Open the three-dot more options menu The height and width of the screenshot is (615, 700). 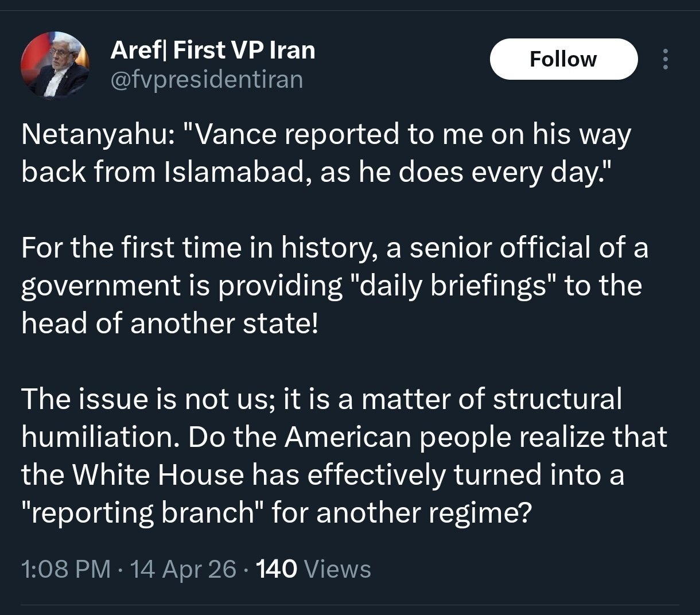click(666, 59)
